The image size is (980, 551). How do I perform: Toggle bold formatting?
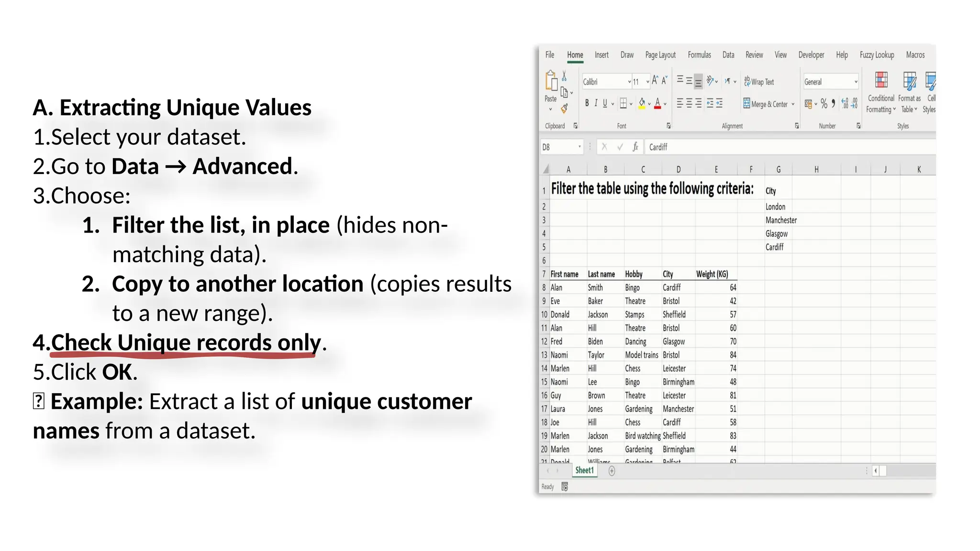(x=587, y=103)
